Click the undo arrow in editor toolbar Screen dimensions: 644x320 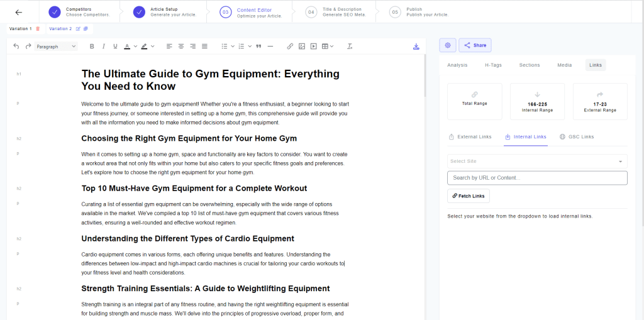pos(16,47)
